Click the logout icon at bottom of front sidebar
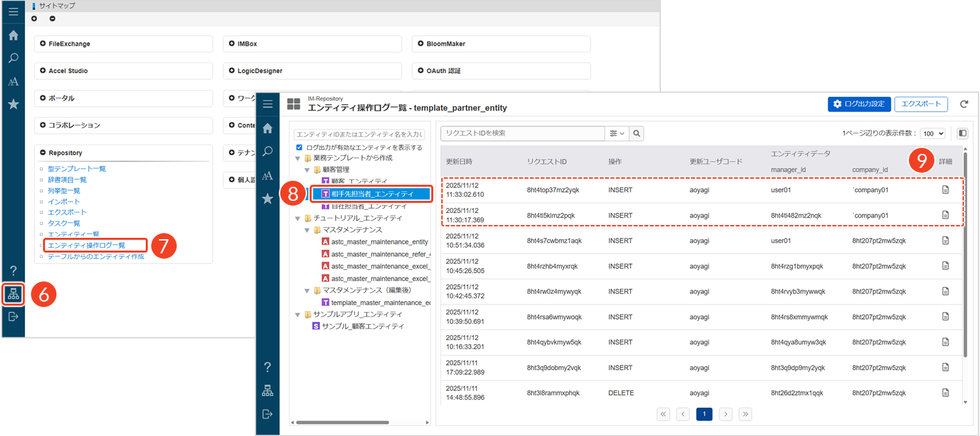The image size is (980, 436). click(267, 414)
